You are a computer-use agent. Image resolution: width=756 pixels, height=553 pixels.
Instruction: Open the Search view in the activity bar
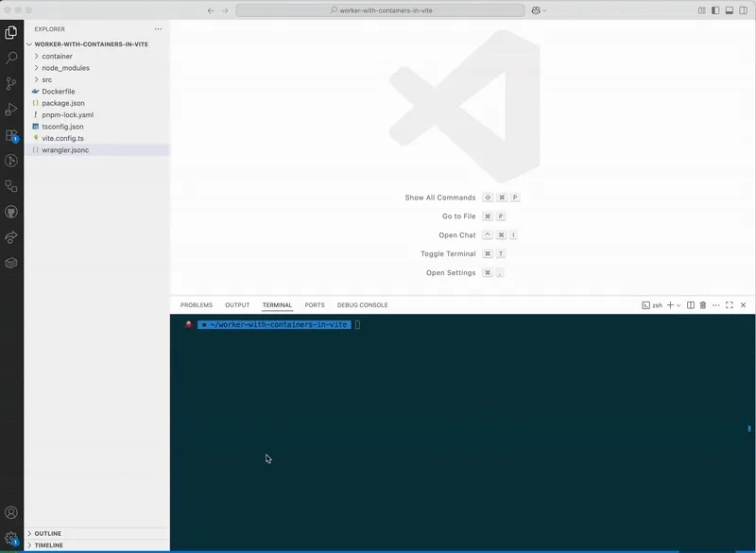pyautogui.click(x=11, y=57)
